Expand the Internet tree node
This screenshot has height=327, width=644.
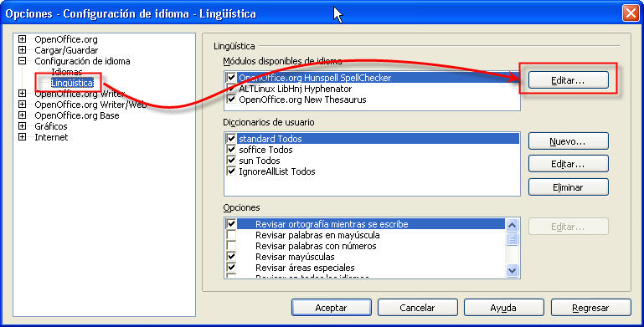click(22, 136)
